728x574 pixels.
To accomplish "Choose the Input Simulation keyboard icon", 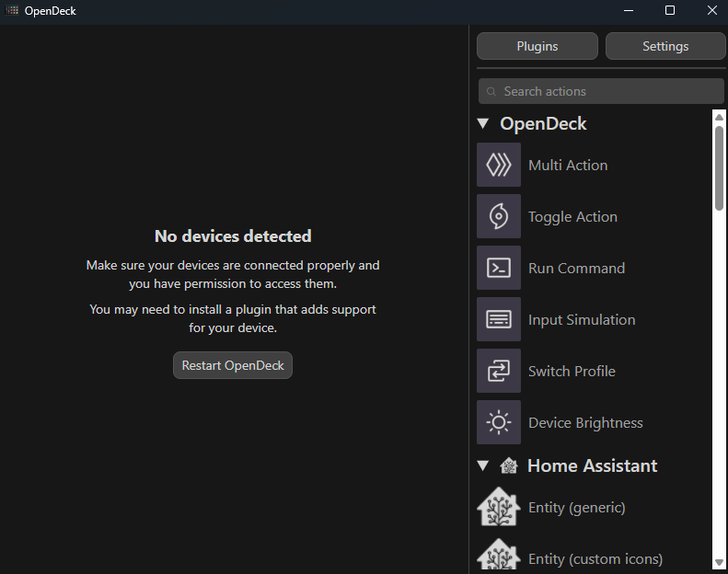I will 499,319.
